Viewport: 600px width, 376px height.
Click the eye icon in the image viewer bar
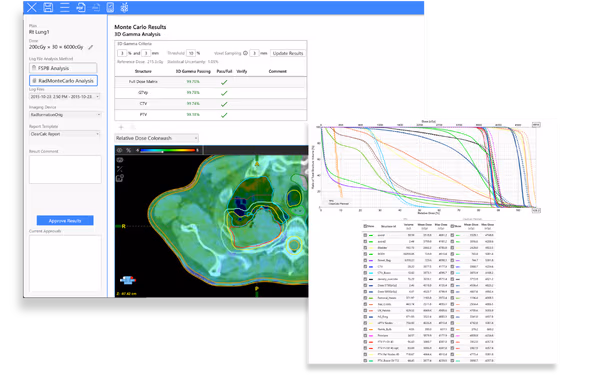(x=120, y=150)
